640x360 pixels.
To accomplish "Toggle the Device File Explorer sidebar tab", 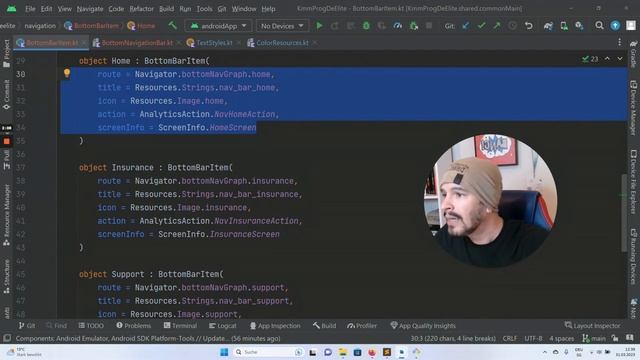I will tap(633, 181).
